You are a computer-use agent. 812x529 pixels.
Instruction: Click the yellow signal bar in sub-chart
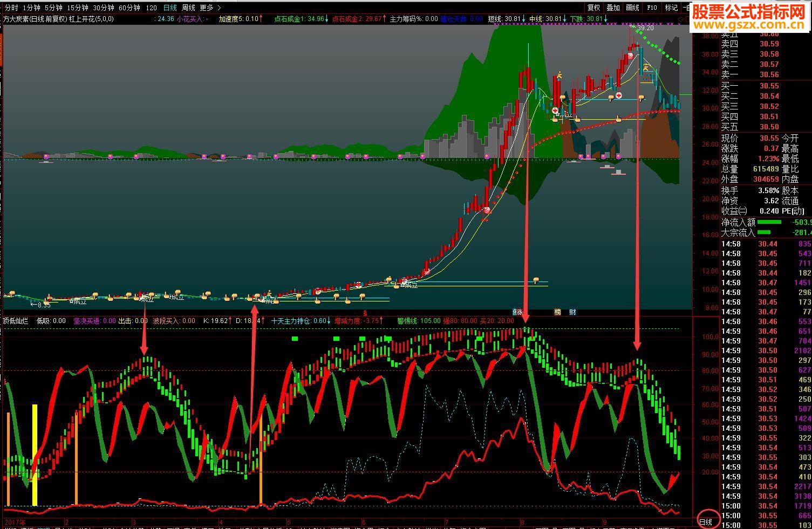pyautogui.click(x=35, y=455)
